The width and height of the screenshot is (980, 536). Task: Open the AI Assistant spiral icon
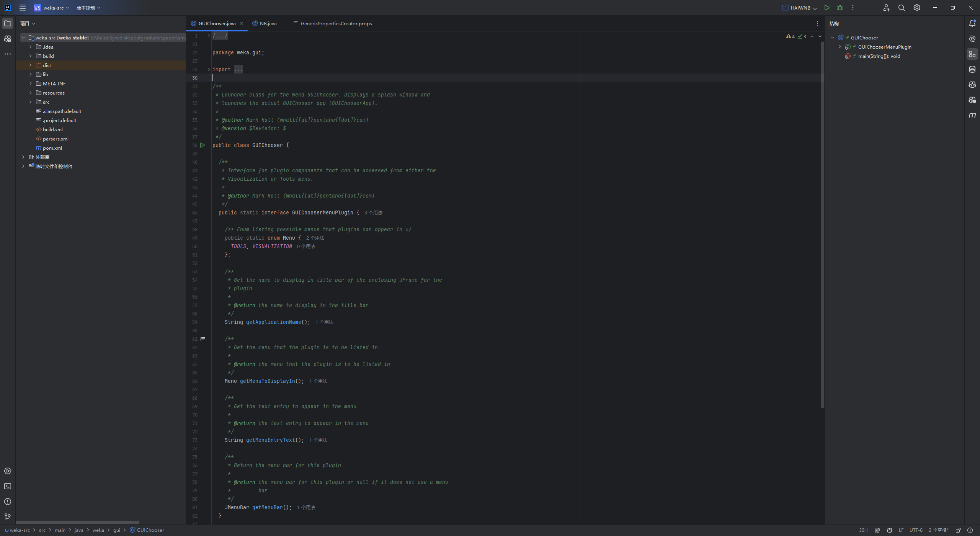(x=972, y=39)
